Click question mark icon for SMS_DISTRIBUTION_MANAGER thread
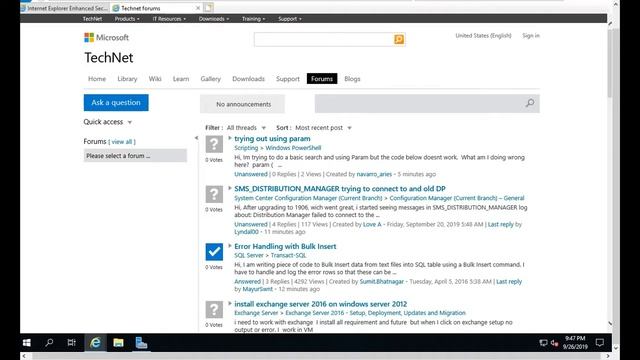The image size is (640, 360). coord(214,194)
